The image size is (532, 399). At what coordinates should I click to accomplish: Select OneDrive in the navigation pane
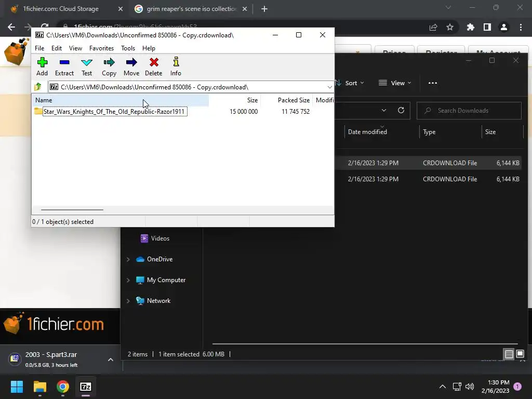tap(154, 259)
